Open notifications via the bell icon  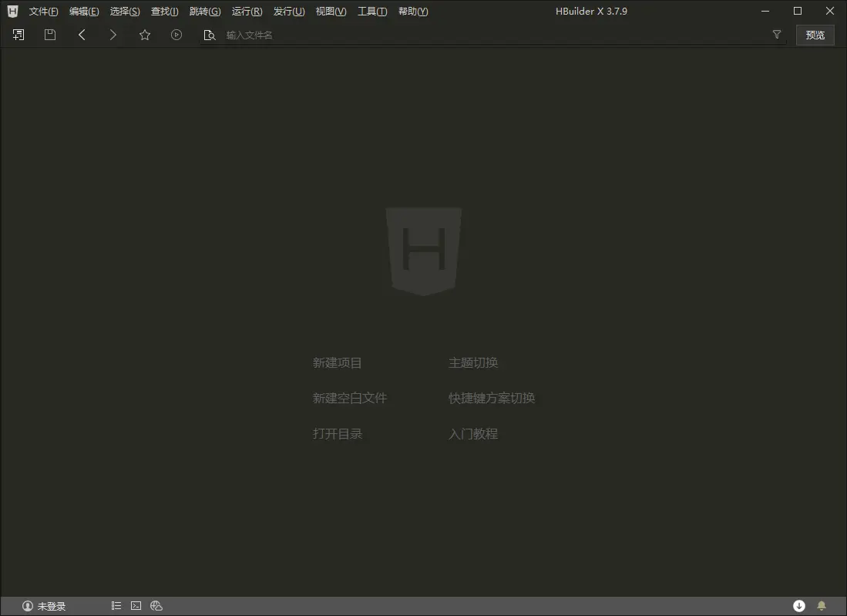pos(821,605)
